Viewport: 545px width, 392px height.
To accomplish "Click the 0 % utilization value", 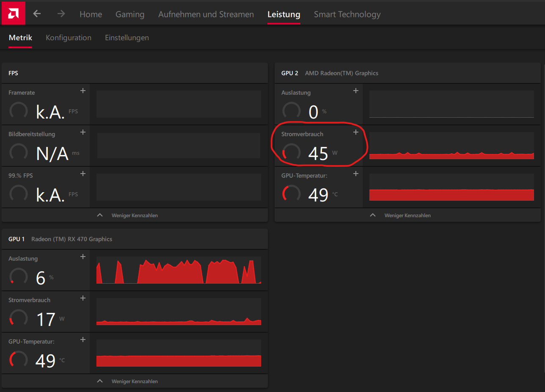I will tap(314, 112).
